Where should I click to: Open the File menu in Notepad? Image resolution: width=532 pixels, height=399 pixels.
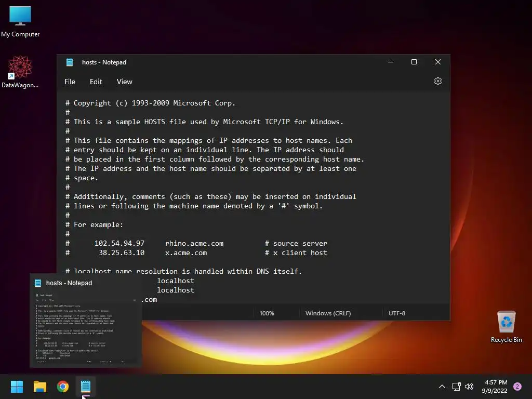(x=70, y=82)
